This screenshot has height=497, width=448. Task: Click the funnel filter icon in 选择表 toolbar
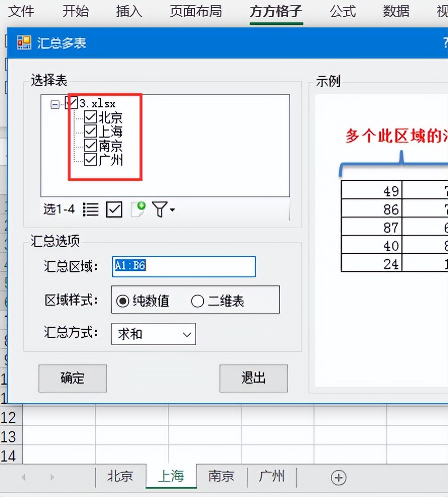[x=158, y=209]
